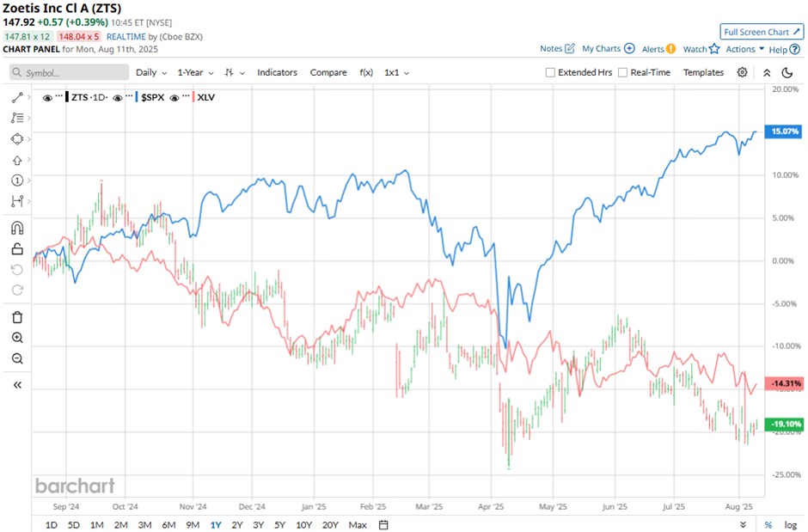Open the Fibonacci retracement tools icon
This screenshot has height=532, width=808.
pos(17,118)
